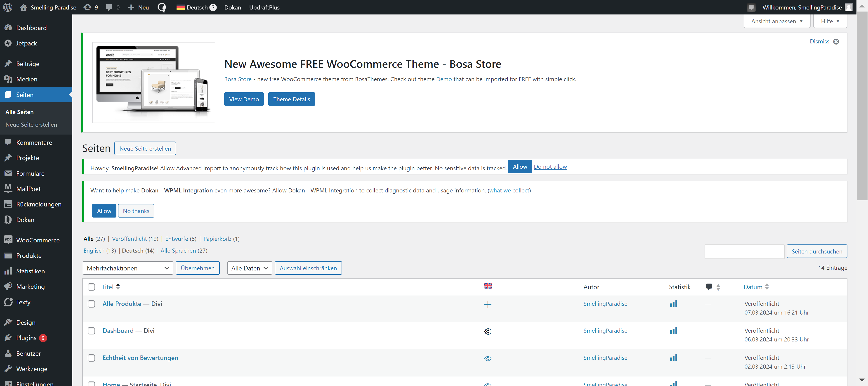
Task: Click gear translation icon for Dashboard row
Action: coord(488,332)
